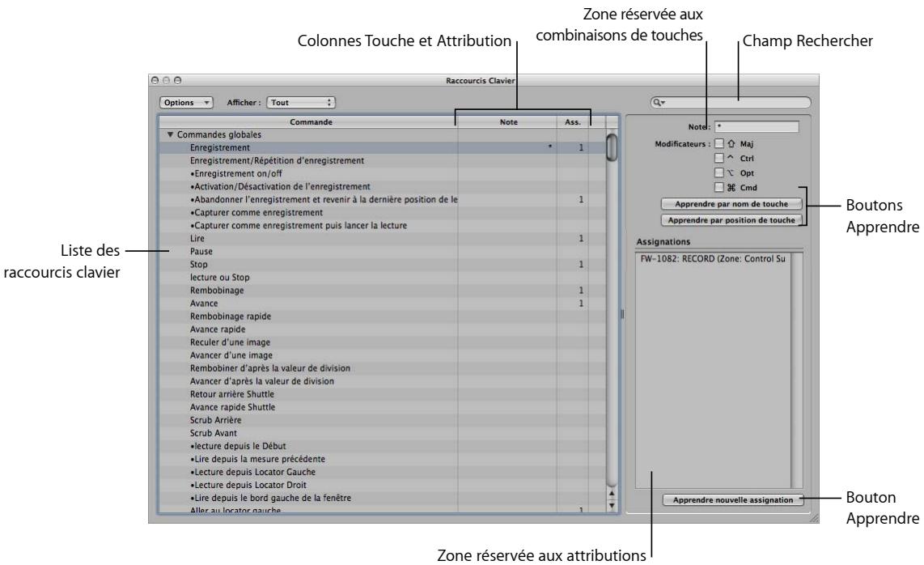
Task: Select the Pause command row
Action: [x=382, y=252]
